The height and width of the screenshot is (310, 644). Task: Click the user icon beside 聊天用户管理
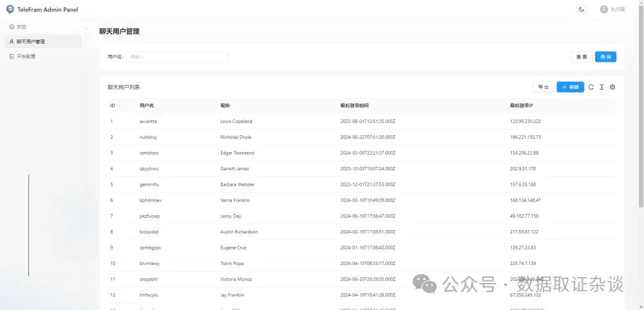pyautogui.click(x=12, y=42)
